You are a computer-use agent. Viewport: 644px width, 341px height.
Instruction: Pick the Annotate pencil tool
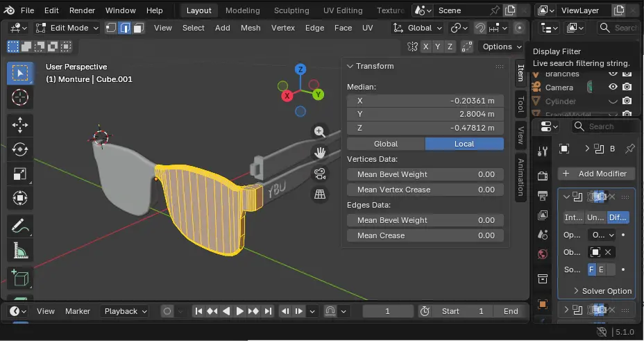(x=19, y=226)
